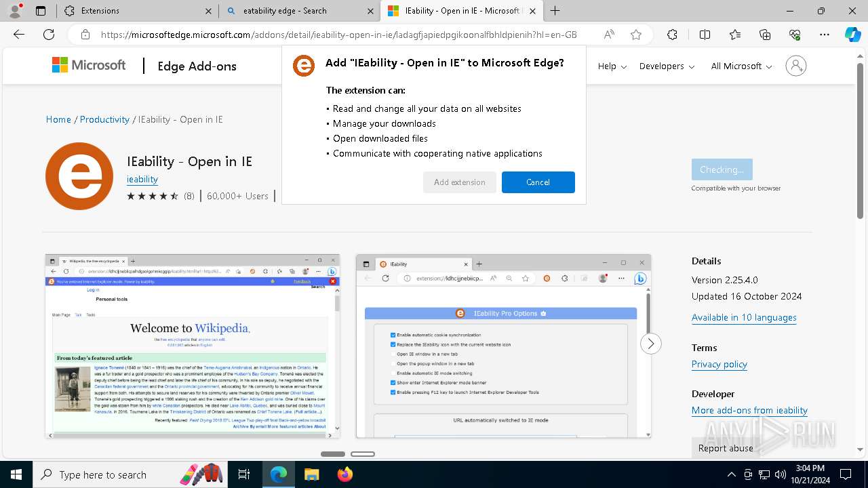Select the IEability Add-ons tab
Viewport: 868px width, 488px height.
point(462,11)
